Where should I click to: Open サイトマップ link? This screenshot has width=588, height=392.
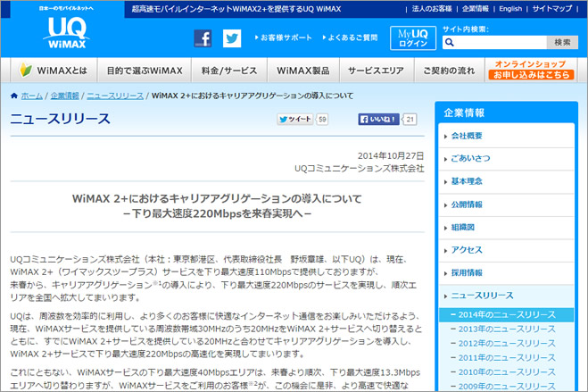(552, 9)
